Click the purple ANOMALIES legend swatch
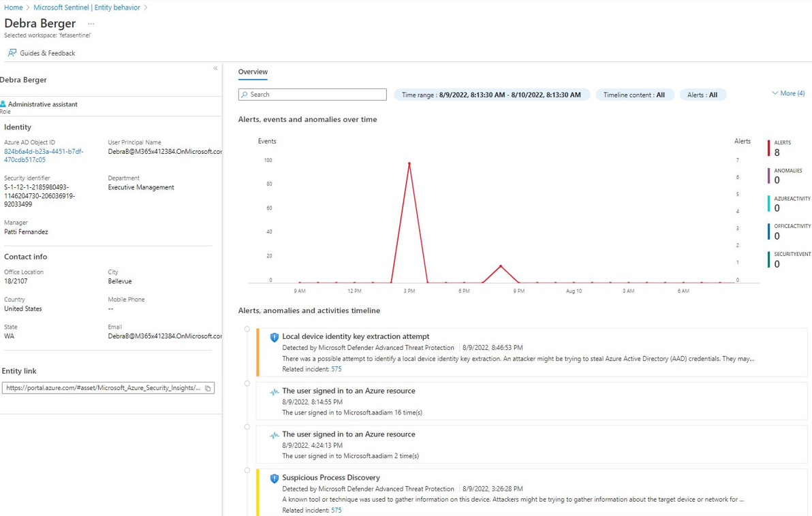 (769, 176)
